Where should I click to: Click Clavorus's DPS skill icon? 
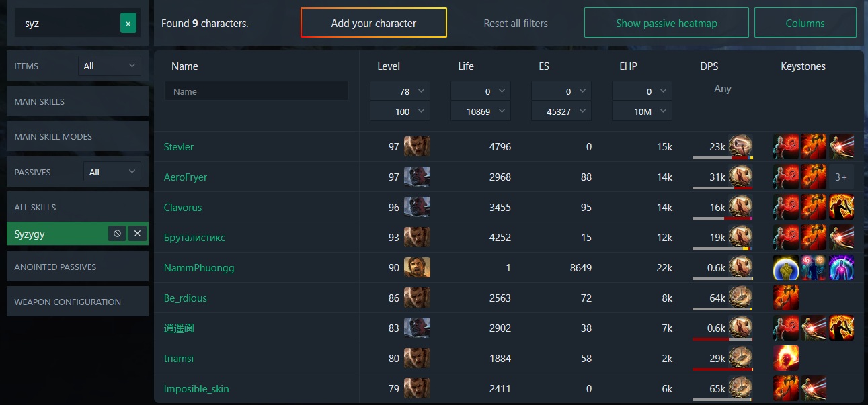740,206
